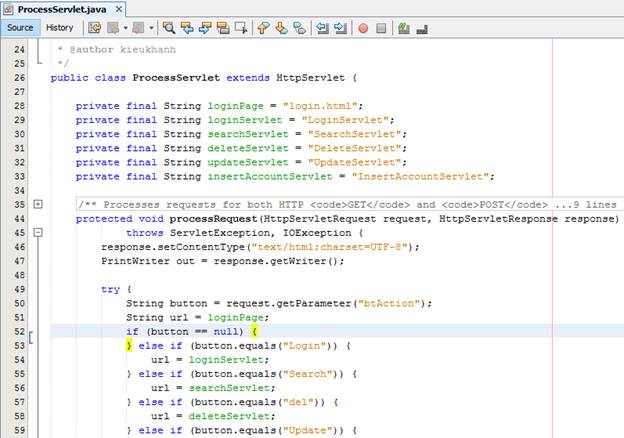The width and height of the screenshot is (624, 438).
Task: Click '@author kieukhanh' comment text
Action: click(x=123, y=50)
